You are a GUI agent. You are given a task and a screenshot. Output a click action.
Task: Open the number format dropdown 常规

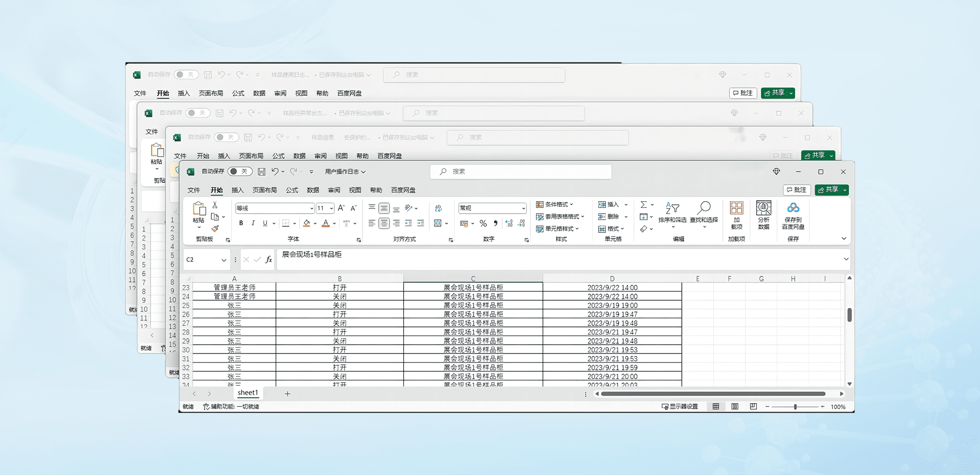tap(523, 208)
